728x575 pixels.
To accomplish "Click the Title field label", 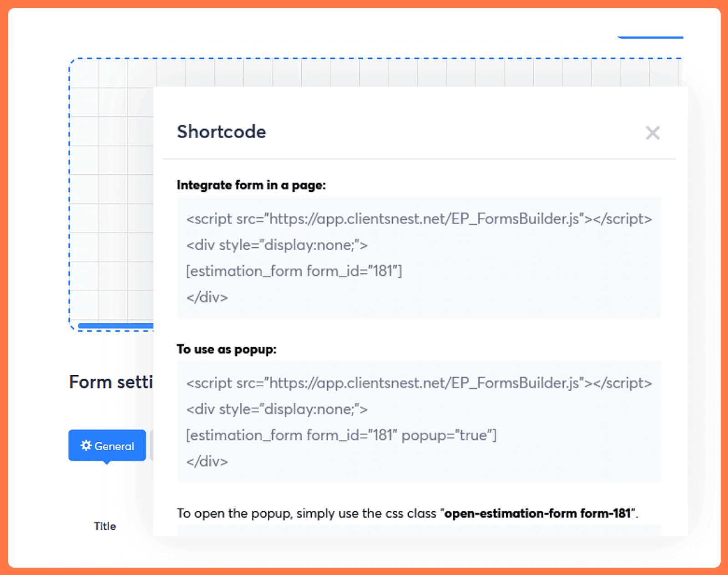I will coord(105,526).
